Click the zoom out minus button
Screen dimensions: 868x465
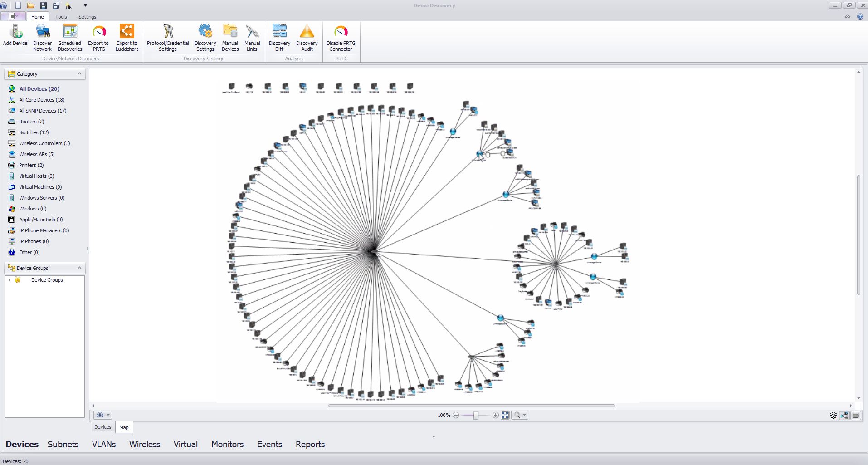pos(456,415)
